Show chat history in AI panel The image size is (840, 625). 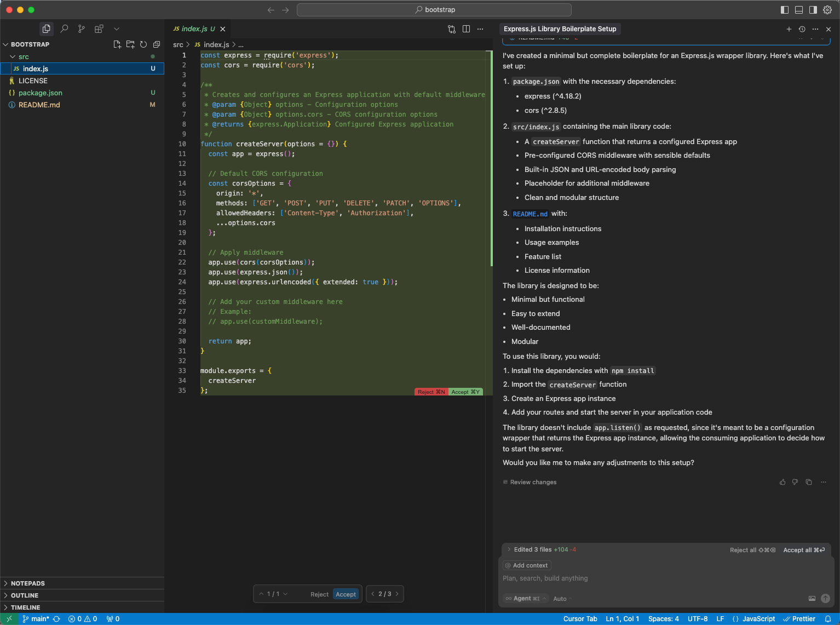(802, 29)
